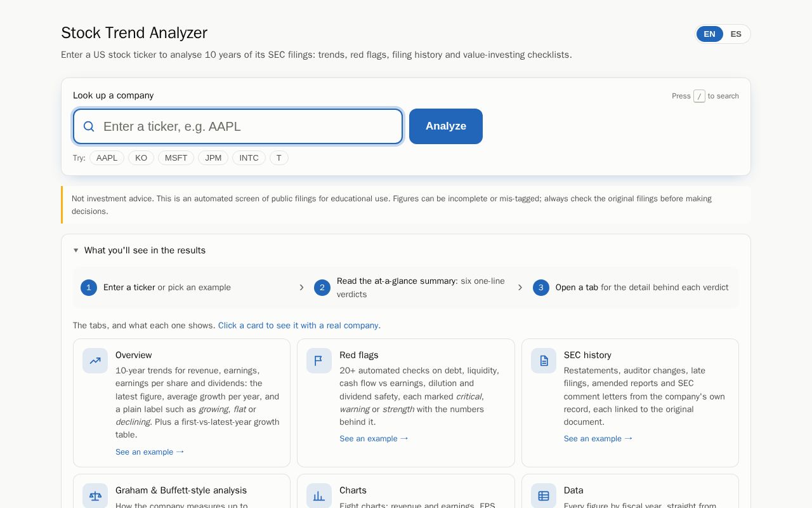Click the Overview card title

134,355
